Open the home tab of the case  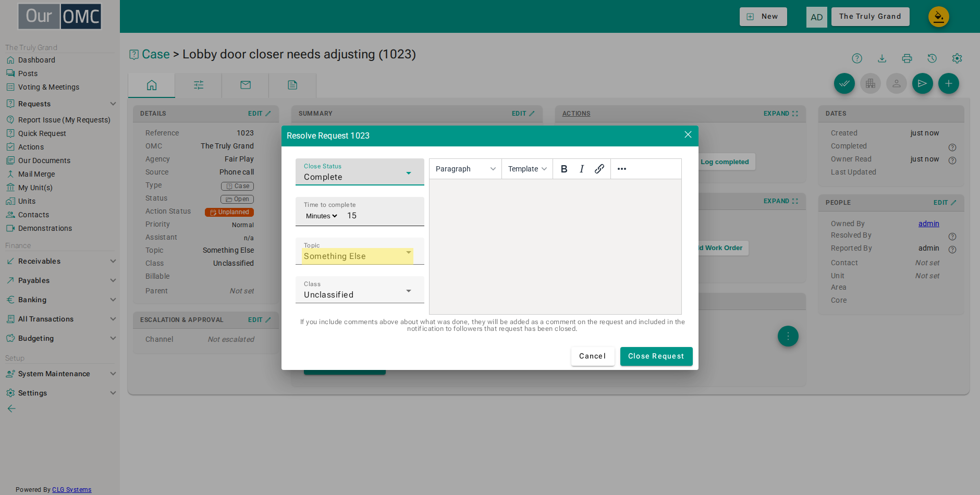[x=152, y=85]
